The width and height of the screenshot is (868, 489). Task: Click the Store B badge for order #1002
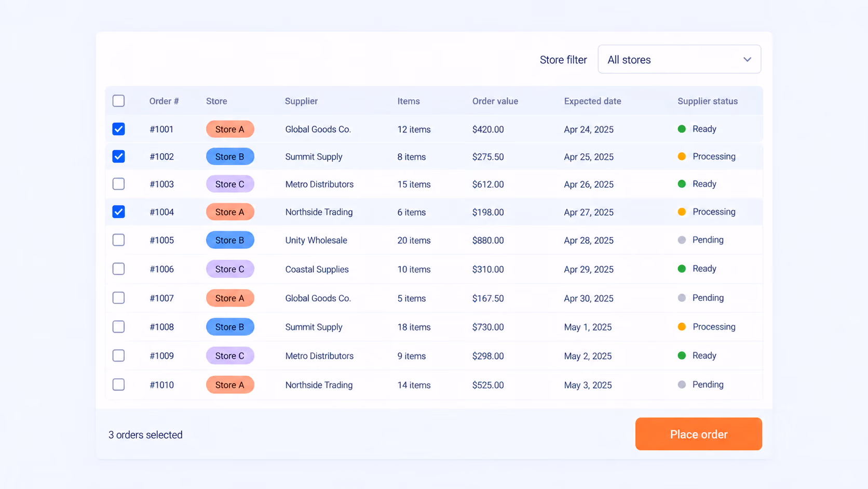pyautogui.click(x=230, y=156)
